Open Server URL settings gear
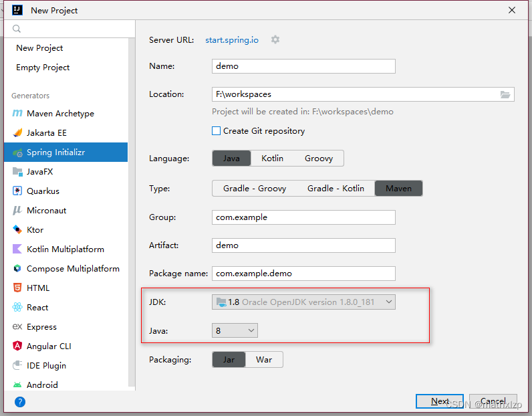 (275, 39)
